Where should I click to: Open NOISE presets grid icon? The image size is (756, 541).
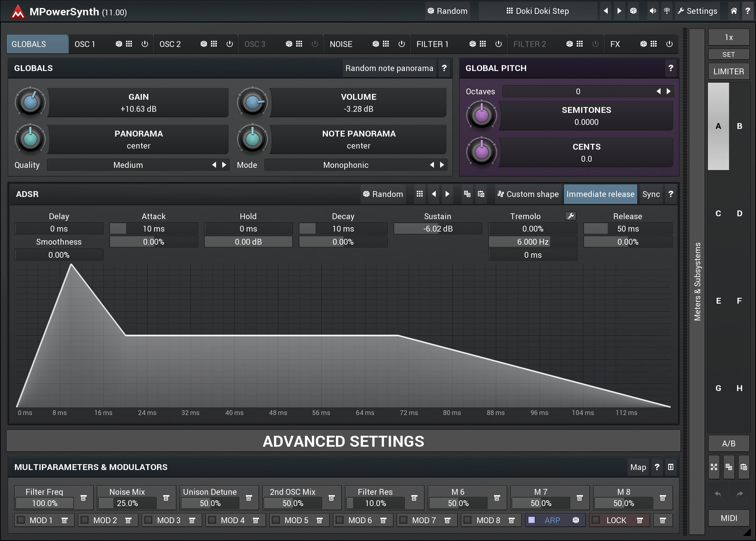pyautogui.click(x=386, y=44)
